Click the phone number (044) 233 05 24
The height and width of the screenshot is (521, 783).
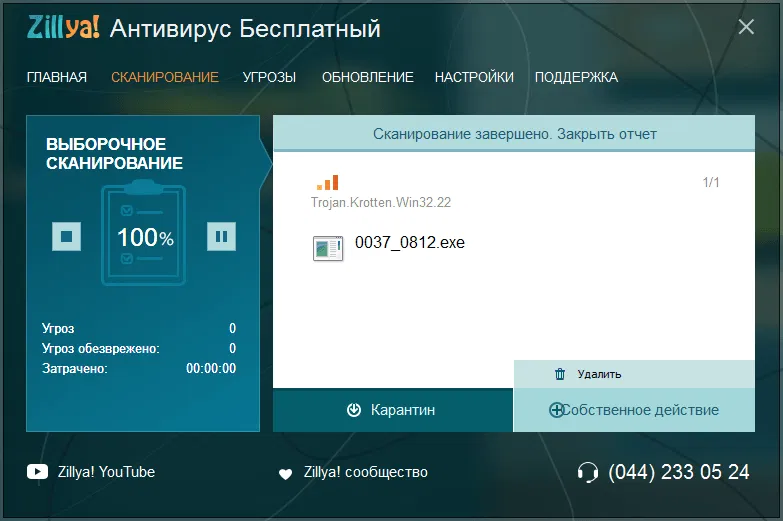[x=679, y=472]
